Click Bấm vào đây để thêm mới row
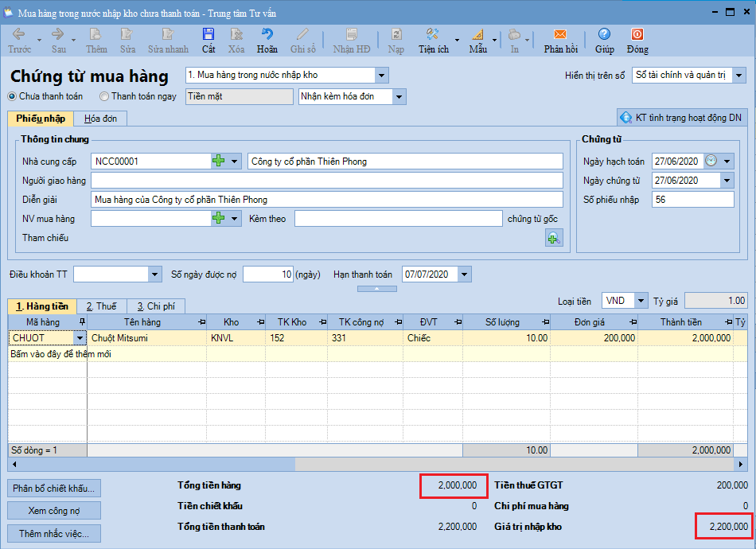Screen dimensions: 756x549 point(377,354)
